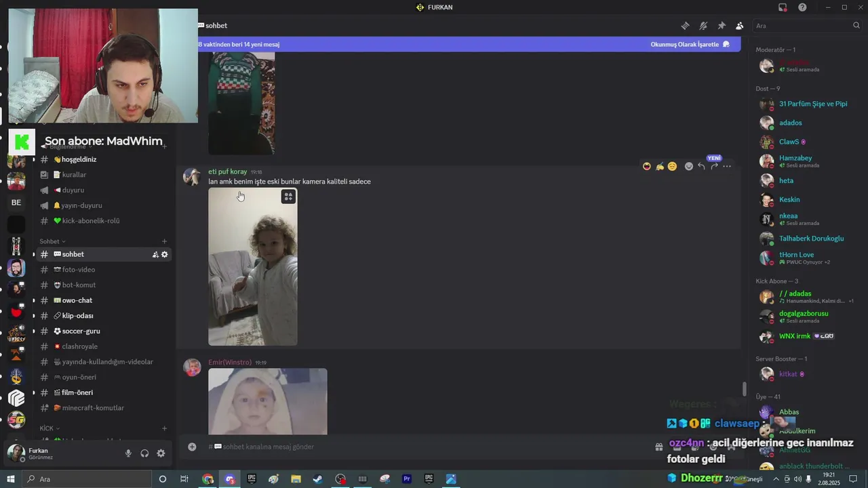The height and width of the screenshot is (488, 868).
Task: Click the chat scrollbar thumb
Action: (744, 390)
